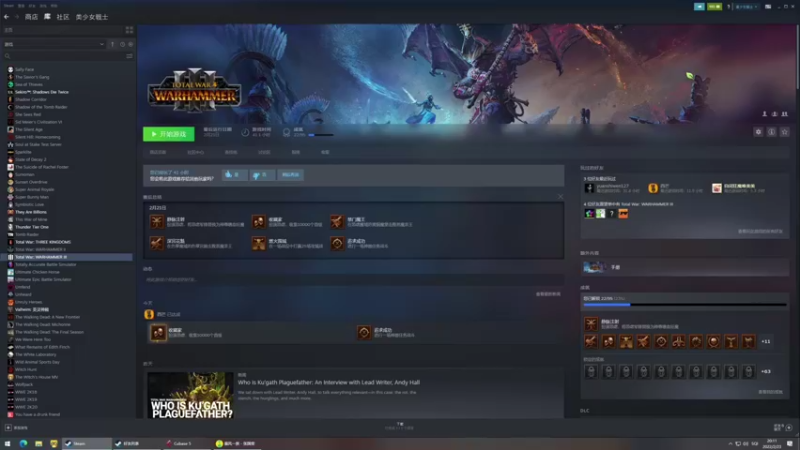Viewport: 800px width, 450px height.
Task: Click the downloads status at bottom center
Action: coord(399,426)
